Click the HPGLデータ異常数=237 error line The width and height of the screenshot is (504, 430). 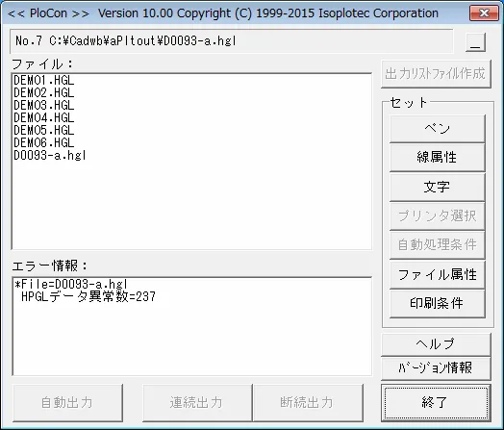[88, 296]
